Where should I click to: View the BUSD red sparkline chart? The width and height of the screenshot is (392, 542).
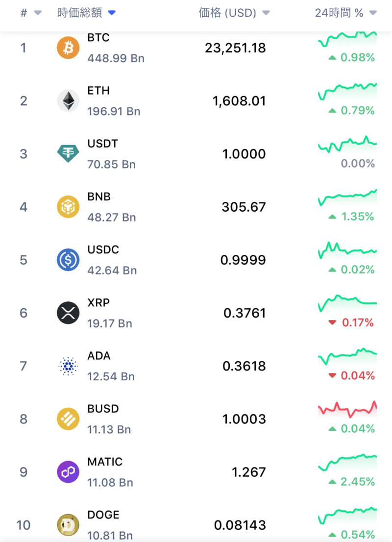click(x=347, y=408)
